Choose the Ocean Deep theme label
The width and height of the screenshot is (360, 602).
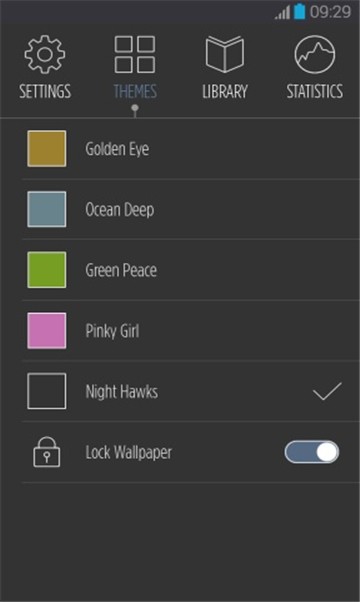[120, 210]
